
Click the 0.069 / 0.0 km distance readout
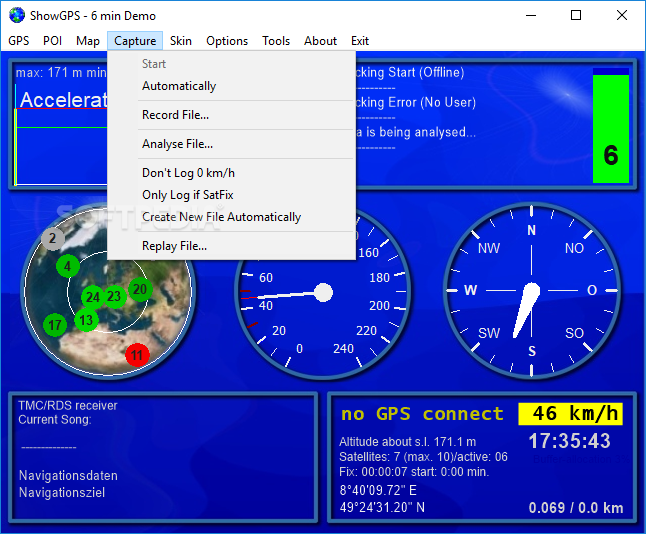[x=576, y=508]
